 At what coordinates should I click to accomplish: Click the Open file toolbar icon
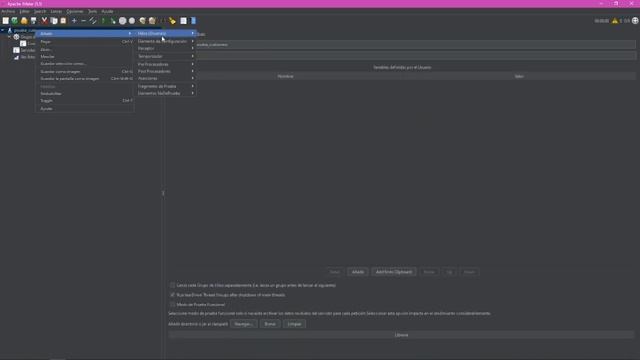(24, 20)
